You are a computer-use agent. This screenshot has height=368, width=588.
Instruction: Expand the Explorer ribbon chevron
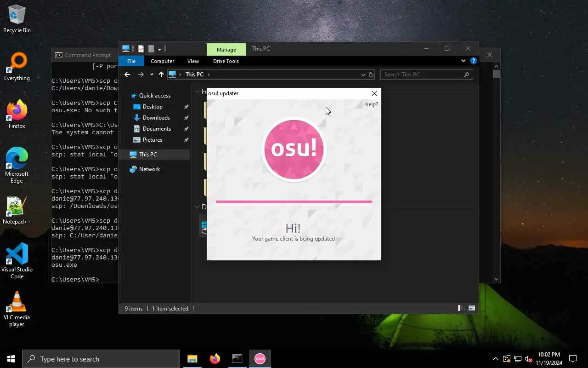click(x=463, y=61)
